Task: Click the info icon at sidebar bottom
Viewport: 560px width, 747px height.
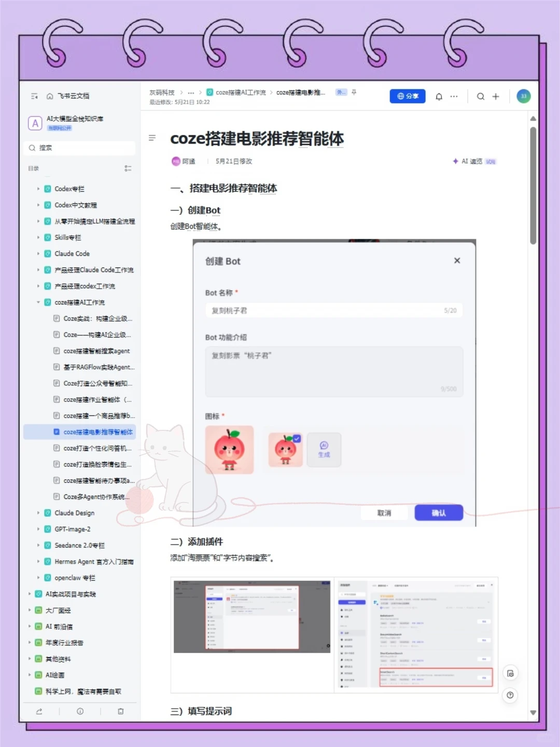Action: (80, 711)
